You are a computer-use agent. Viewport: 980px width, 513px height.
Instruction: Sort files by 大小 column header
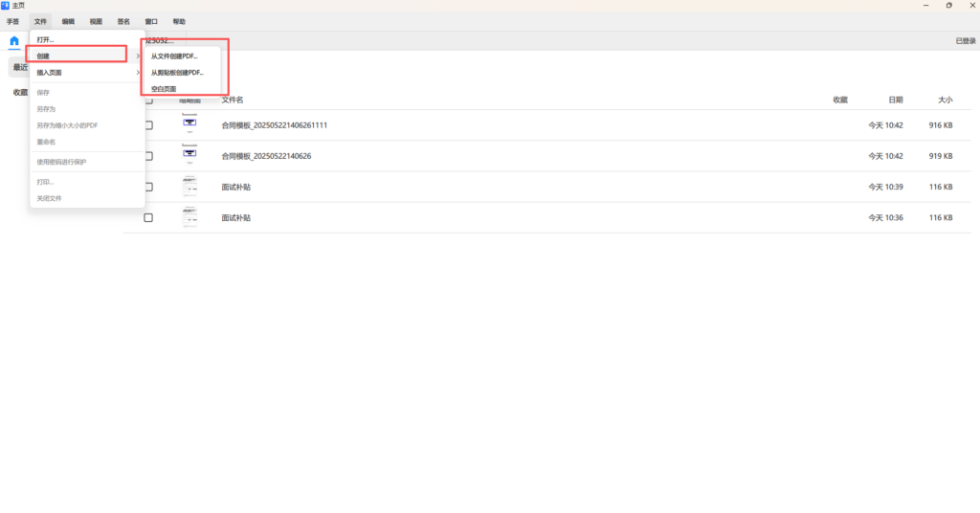(x=945, y=100)
